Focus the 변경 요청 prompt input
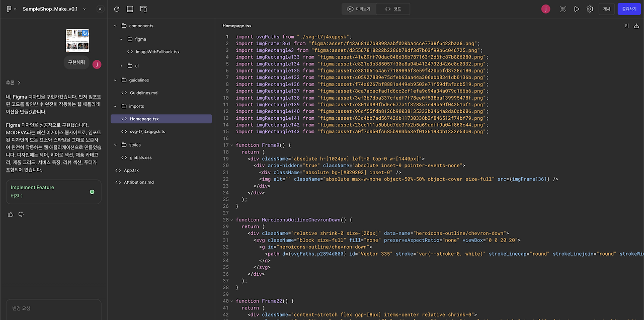Image resolution: width=644 pixels, height=320 pixels. (x=53, y=309)
